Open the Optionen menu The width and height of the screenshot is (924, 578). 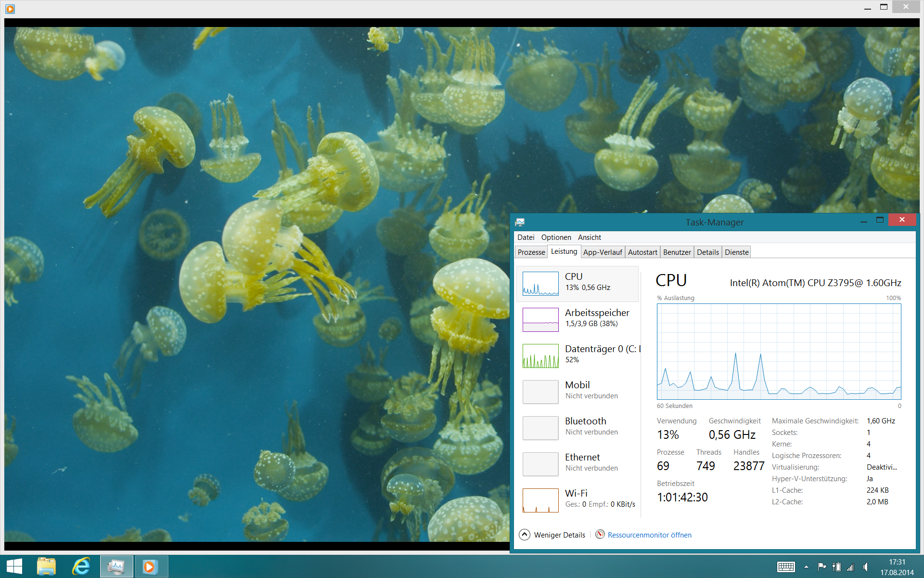coord(556,237)
